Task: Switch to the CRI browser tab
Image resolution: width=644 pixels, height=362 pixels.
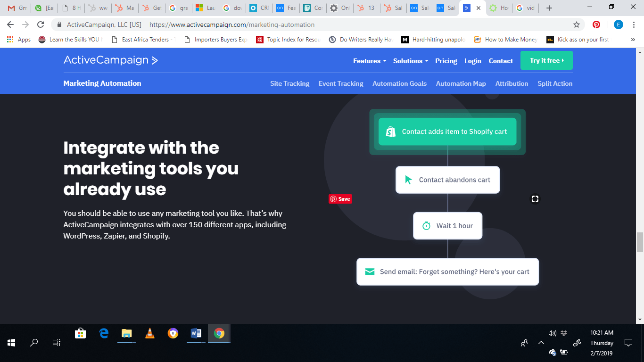Action: pos(259,8)
